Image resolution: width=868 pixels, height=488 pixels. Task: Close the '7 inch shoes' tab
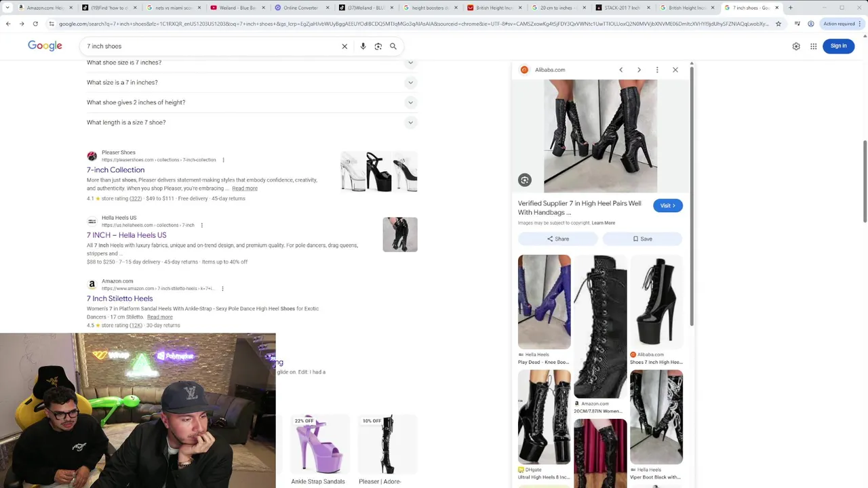[x=777, y=7]
